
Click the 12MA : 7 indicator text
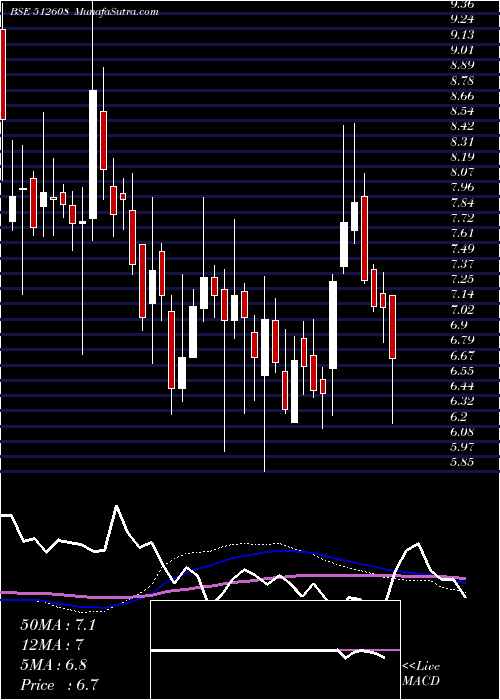[x=52, y=645]
